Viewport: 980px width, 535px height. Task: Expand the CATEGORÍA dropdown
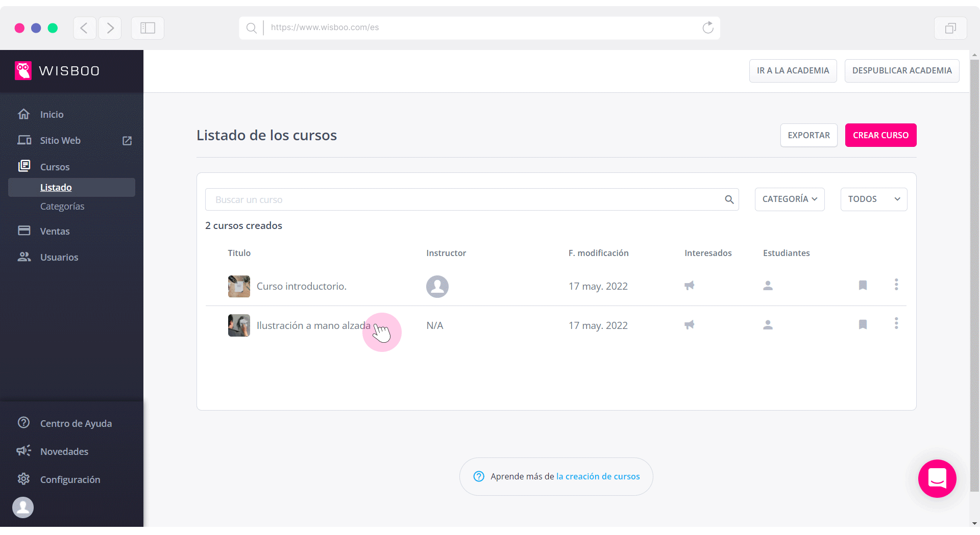pyautogui.click(x=790, y=199)
